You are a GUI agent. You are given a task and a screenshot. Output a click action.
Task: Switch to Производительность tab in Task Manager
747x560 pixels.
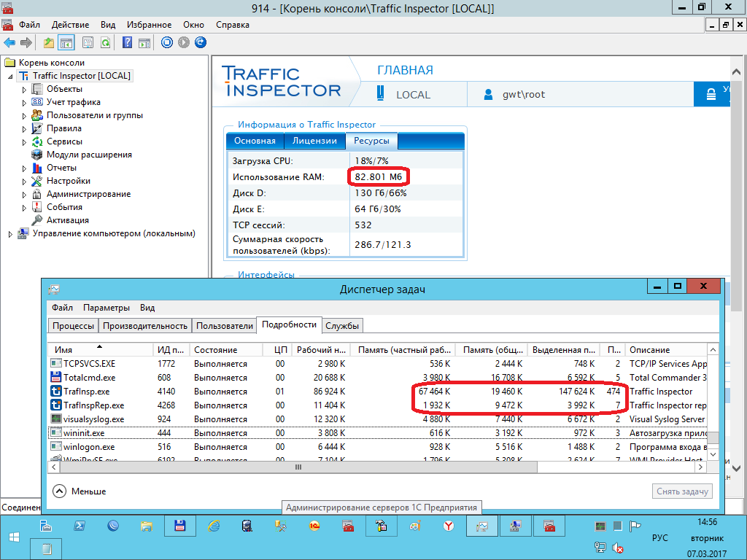tap(145, 326)
